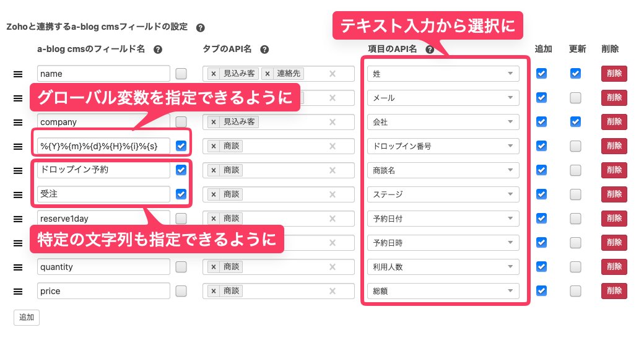This screenshot has width=644, height=348.
Task: Toggle checkbox beside company field
Action: click(x=181, y=122)
